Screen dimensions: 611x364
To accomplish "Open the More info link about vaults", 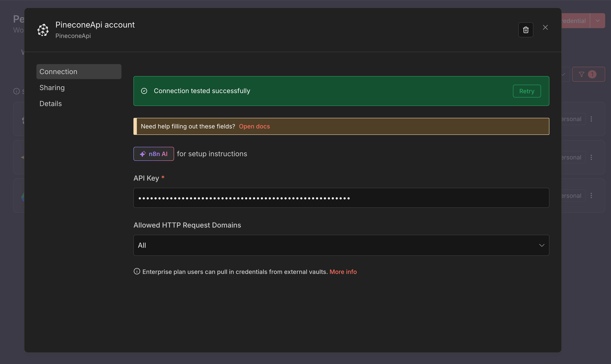I will tap(343, 272).
